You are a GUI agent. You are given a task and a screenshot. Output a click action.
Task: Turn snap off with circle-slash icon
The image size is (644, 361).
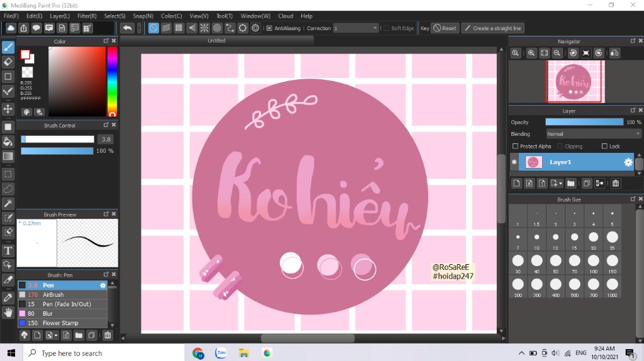[153, 28]
